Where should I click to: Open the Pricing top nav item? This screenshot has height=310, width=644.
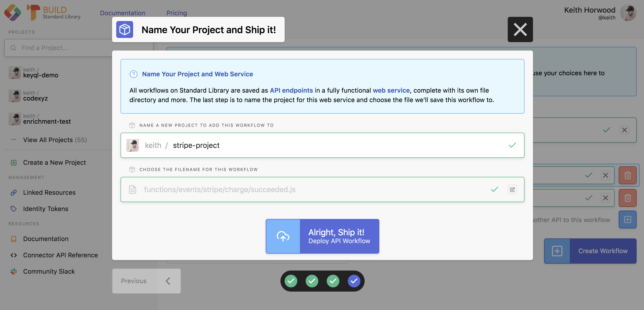click(x=177, y=13)
